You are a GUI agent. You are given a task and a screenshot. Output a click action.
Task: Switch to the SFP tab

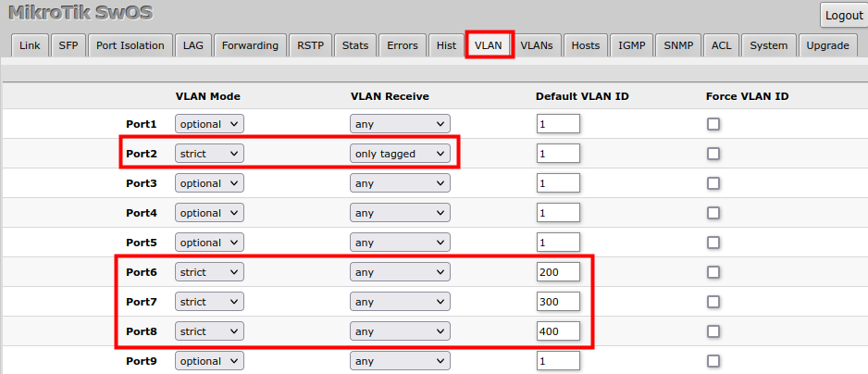coord(68,45)
